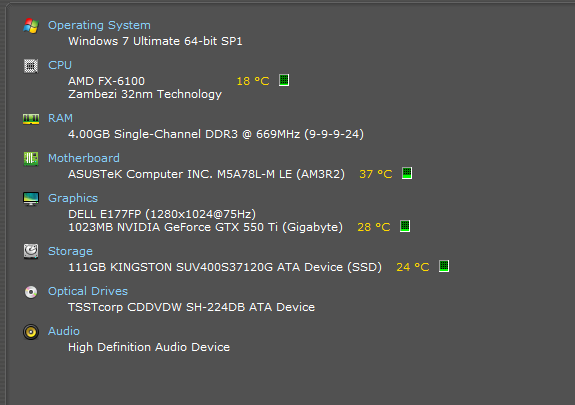Open the Graphics section heading

[73, 198]
